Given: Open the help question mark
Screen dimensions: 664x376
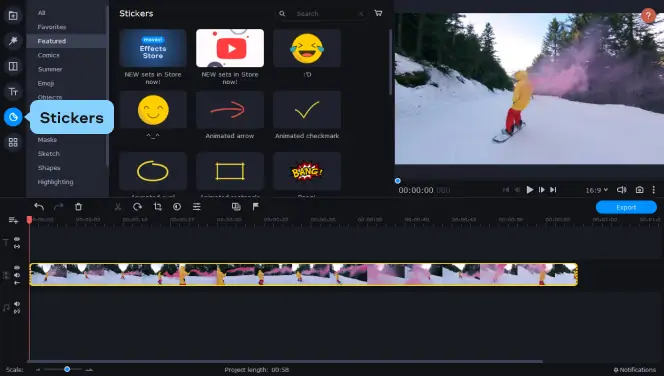Looking at the screenshot, I should click(648, 16).
